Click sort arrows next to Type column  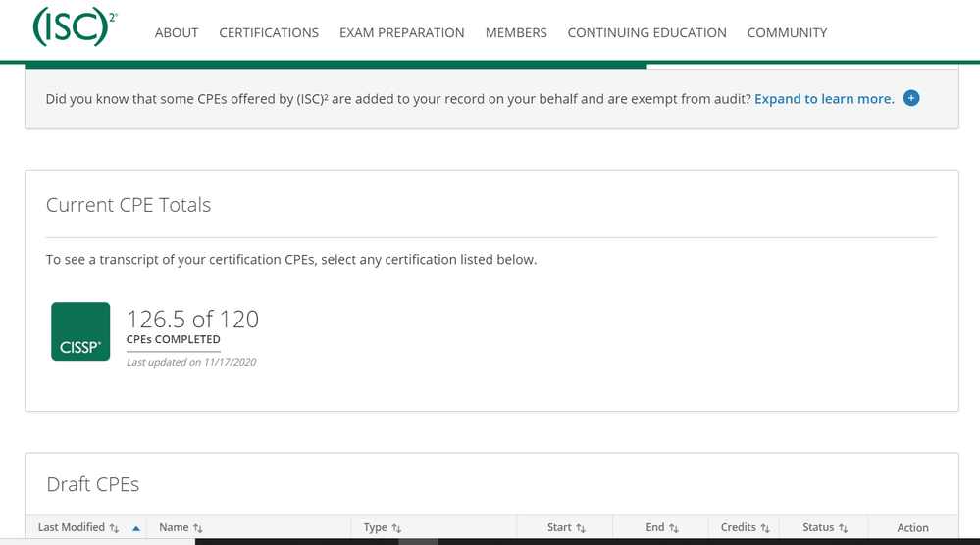(x=396, y=528)
